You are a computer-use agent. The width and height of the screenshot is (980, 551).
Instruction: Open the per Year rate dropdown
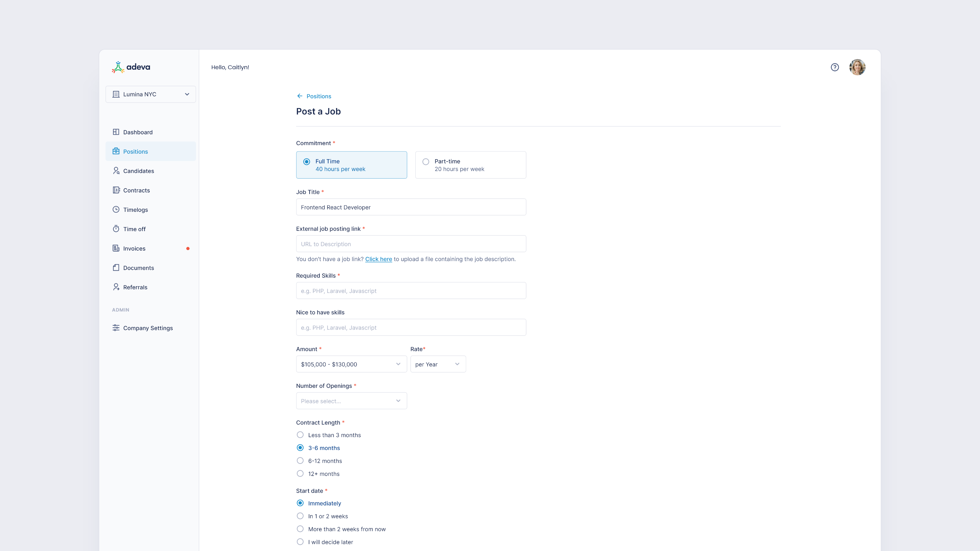click(438, 364)
